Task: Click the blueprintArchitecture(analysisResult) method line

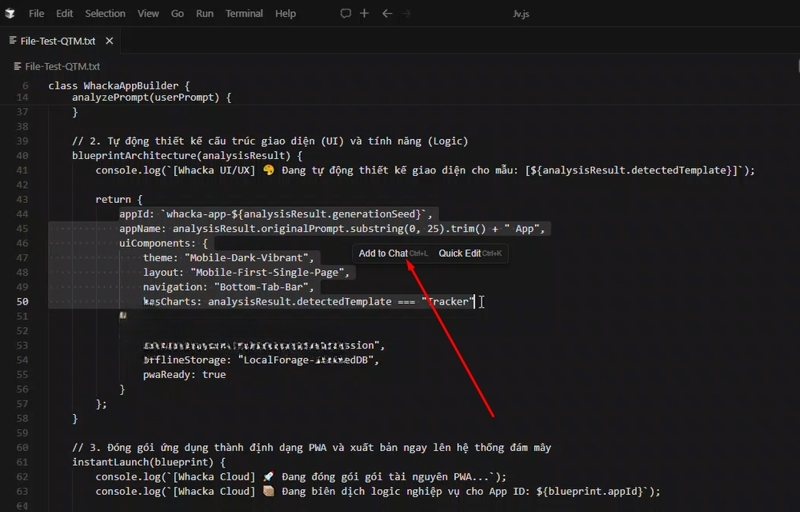Action: tap(187, 156)
